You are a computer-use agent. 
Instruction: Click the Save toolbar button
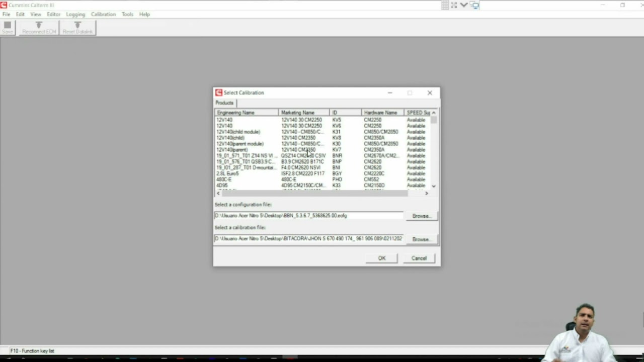pyautogui.click(x=8, y=28)
